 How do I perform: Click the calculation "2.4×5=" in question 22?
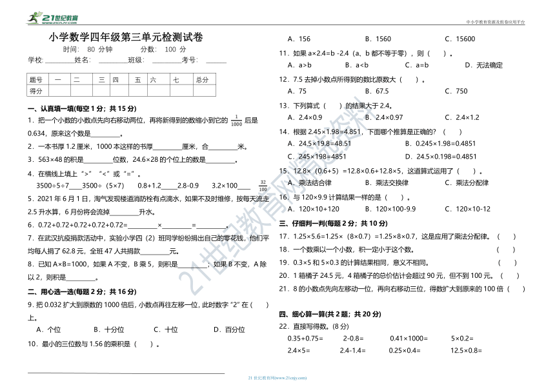coord(299,351)
